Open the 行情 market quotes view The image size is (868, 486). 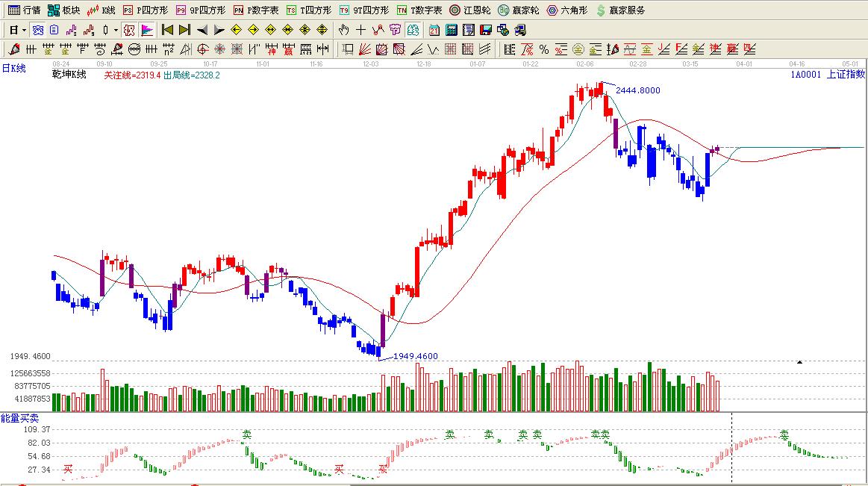point(24,10)
